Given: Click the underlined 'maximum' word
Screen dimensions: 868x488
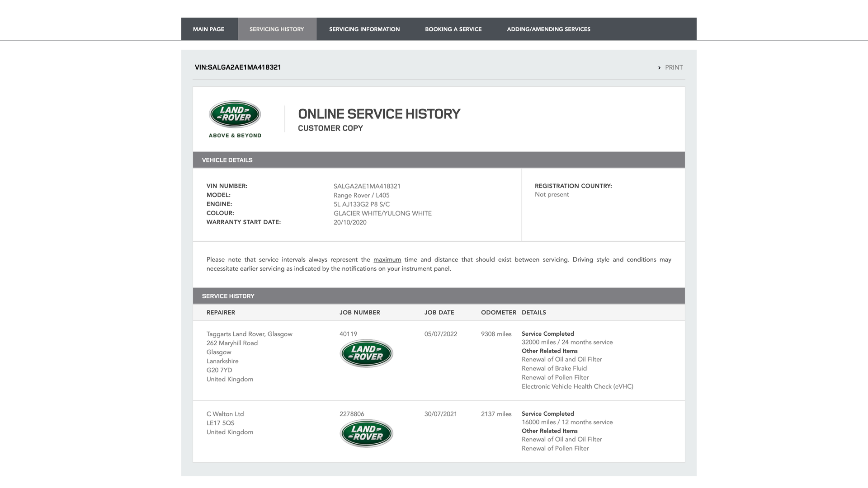Looking at the screenshot, I should (387, 260).
